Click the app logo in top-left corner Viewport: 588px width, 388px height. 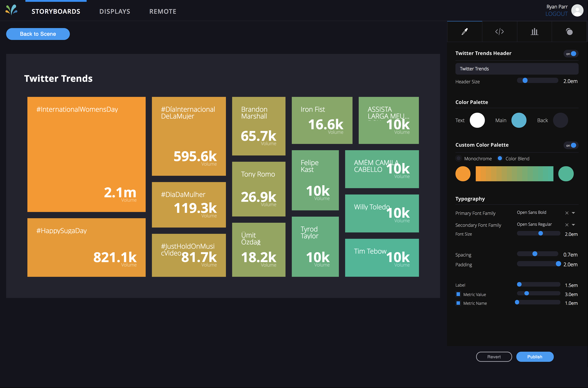(12, 10)
